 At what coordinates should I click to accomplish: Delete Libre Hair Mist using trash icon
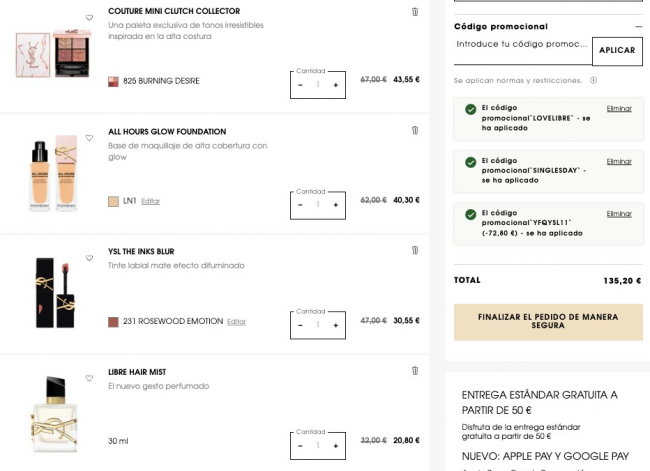point(415,370)
